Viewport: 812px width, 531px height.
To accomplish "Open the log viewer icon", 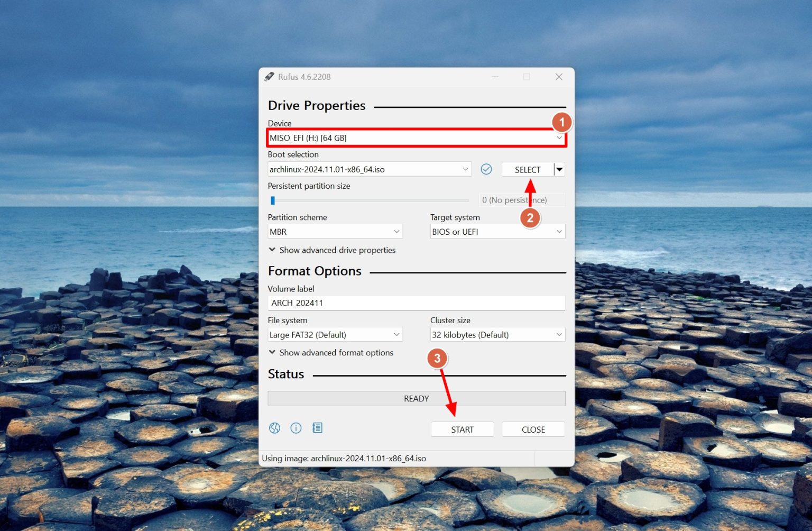I will point(317,428).
